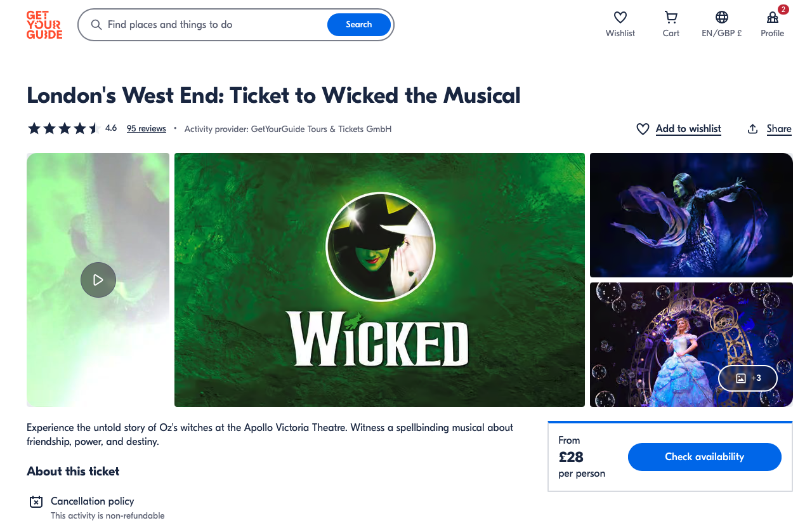Open the shopping Cart icon
The height and width of the screenshot is (530, 812).
click(671, 17)
